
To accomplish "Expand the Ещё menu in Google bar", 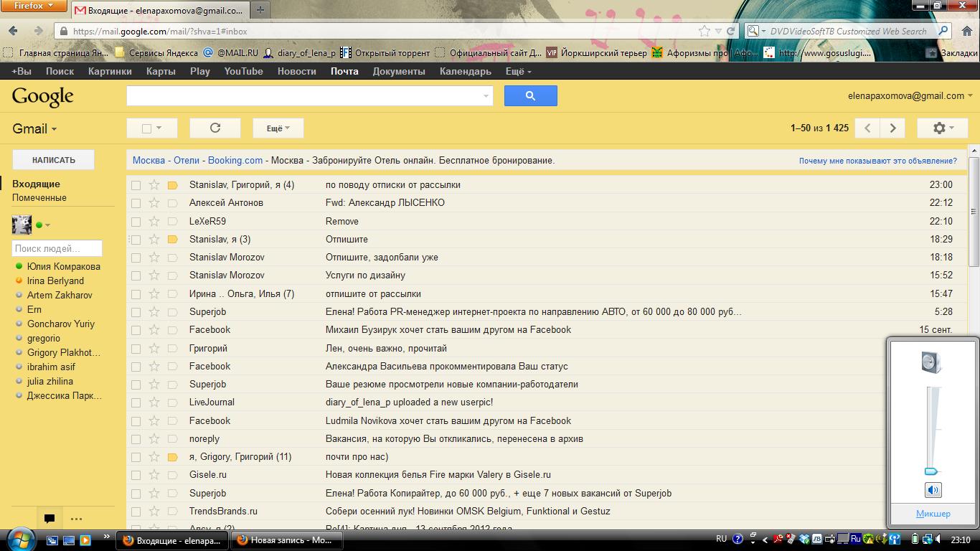I will [x=518, y=71].
